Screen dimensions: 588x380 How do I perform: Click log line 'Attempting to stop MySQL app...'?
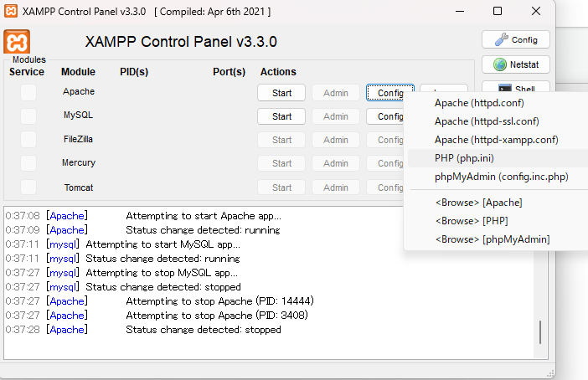tap(162, 273)
